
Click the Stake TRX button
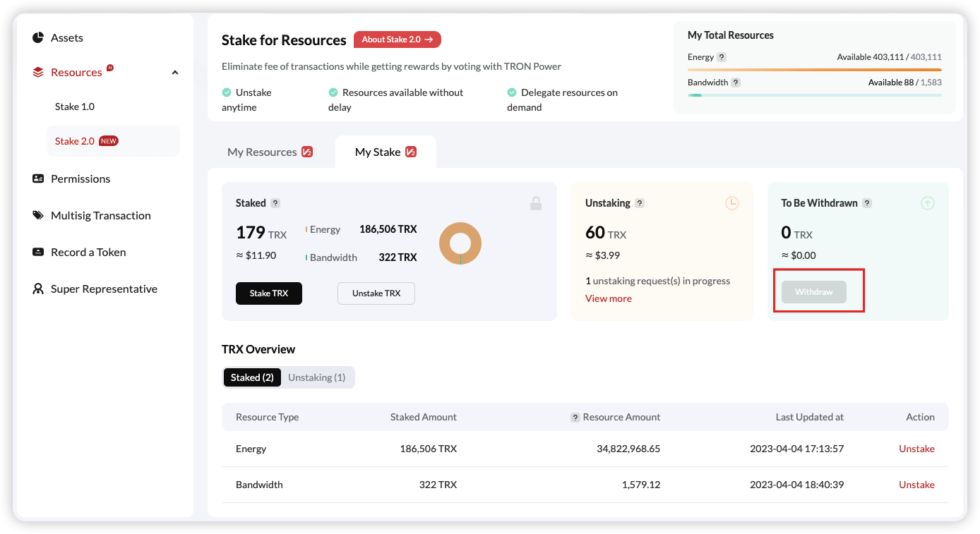coord(269,293)
